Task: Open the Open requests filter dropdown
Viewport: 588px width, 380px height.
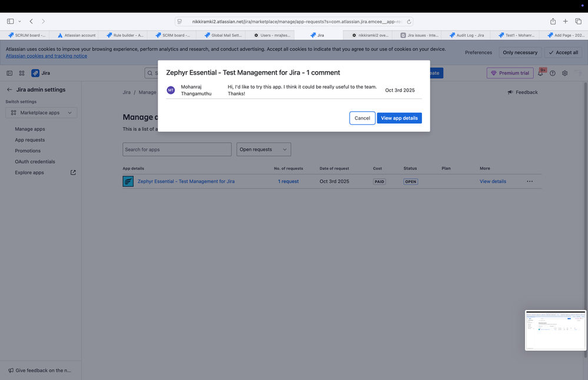Action: tap(264, 149)
